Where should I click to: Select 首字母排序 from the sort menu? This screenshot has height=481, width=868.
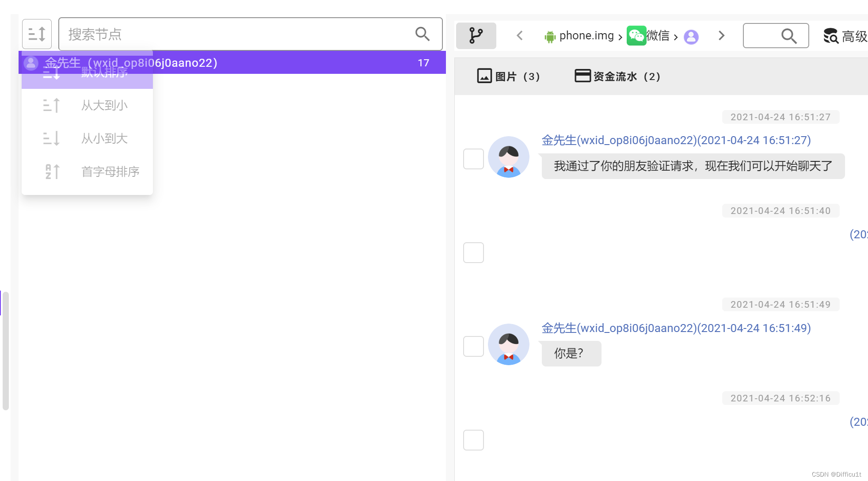click(110, 172)
